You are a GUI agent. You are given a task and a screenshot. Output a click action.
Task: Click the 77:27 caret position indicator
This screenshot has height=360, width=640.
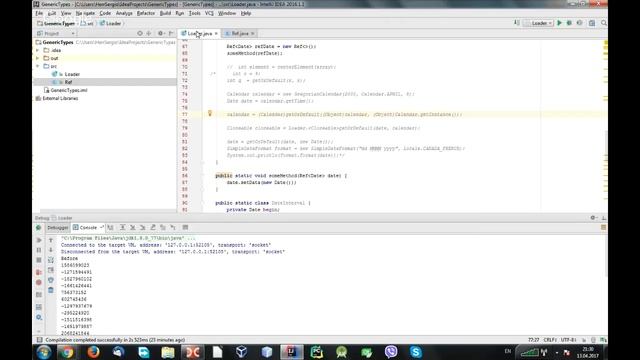click(533, 340)
